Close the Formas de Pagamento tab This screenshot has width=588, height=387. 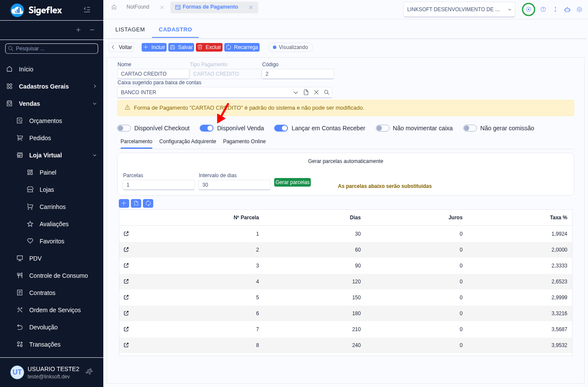coord(251,7)
